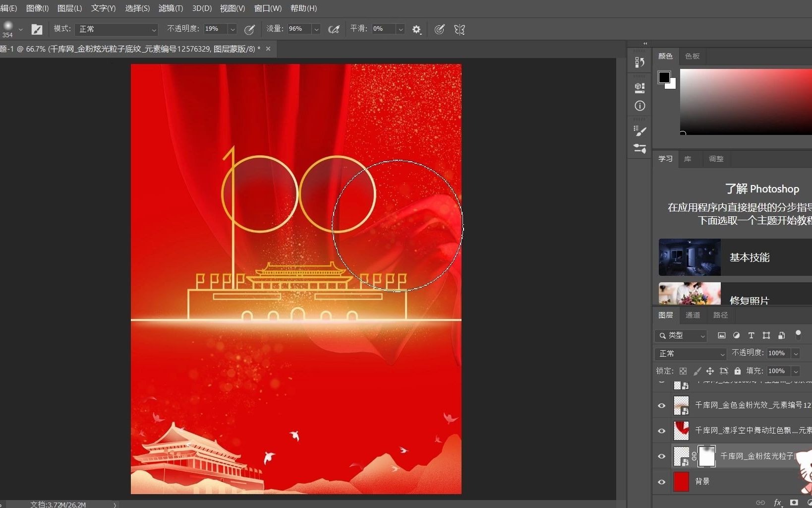The height and width of the screenshot is (508, 812).
Task: Open the Brush Settings dock icon
Action: tap(640, 131)
